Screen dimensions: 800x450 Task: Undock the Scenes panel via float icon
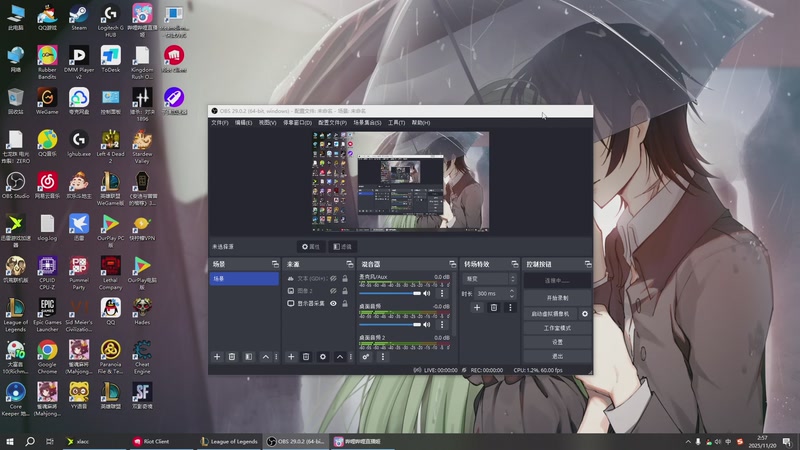tap(275, 264)
